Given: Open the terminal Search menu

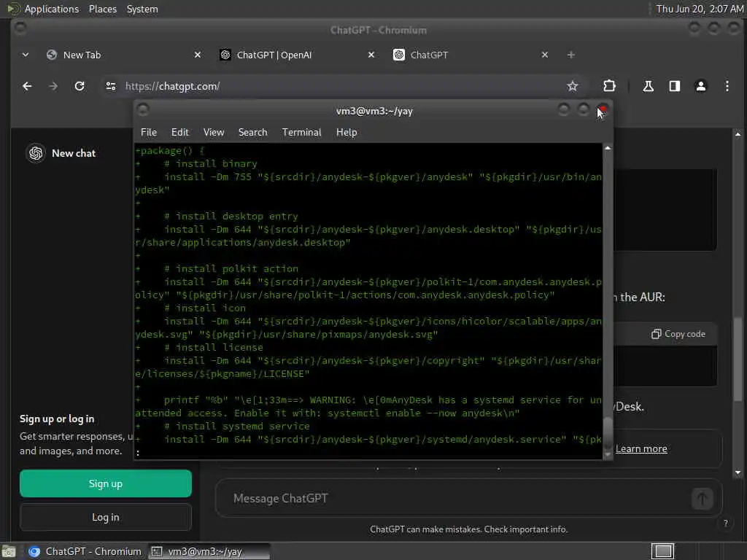Looking at the screenshot, I should tap(252, 133).
